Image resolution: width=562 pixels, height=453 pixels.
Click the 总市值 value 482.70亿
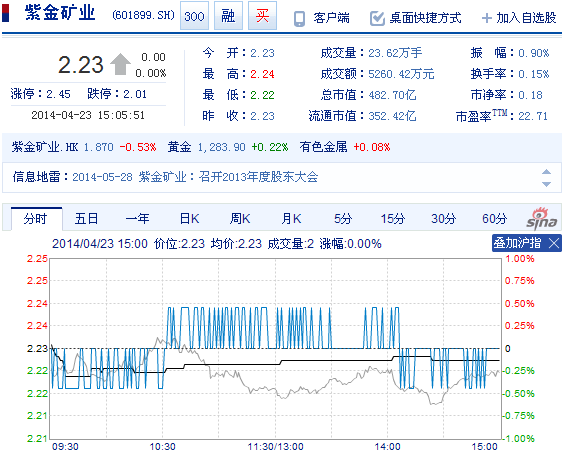tap(392, 95)
